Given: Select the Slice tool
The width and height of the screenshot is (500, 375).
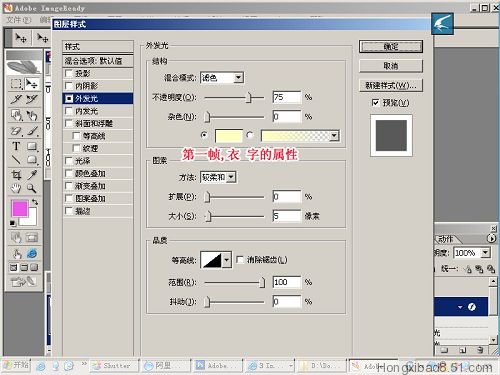Looking at the screenshot, I should point(16,99).
